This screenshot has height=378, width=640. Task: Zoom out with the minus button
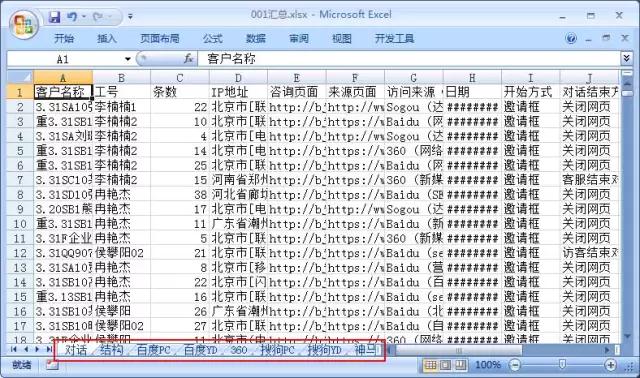click(516, 365)
